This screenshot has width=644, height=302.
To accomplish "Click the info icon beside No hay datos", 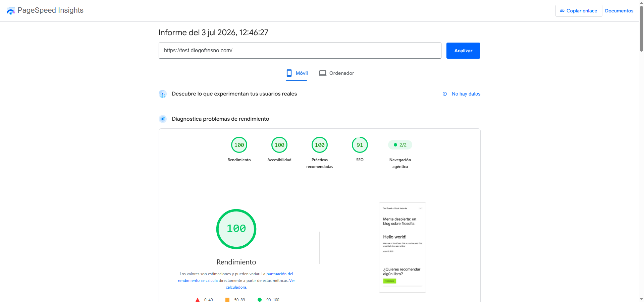I will click(x=445, y=94).
